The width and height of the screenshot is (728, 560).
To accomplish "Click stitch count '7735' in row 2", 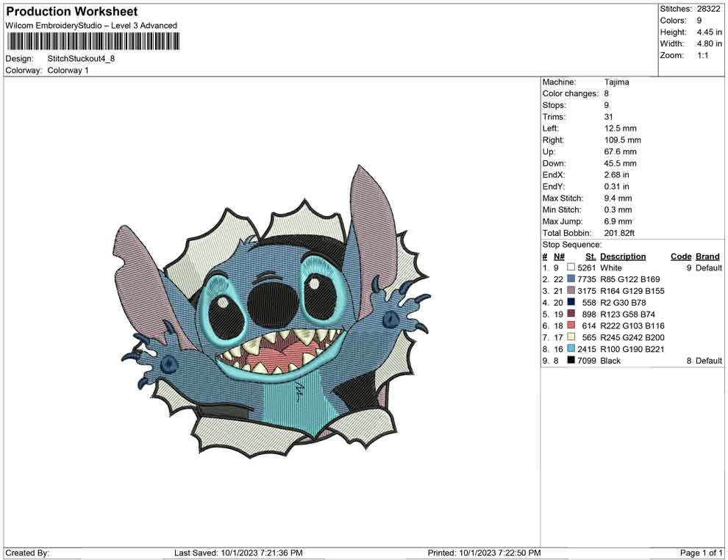I will click(586, 279).
